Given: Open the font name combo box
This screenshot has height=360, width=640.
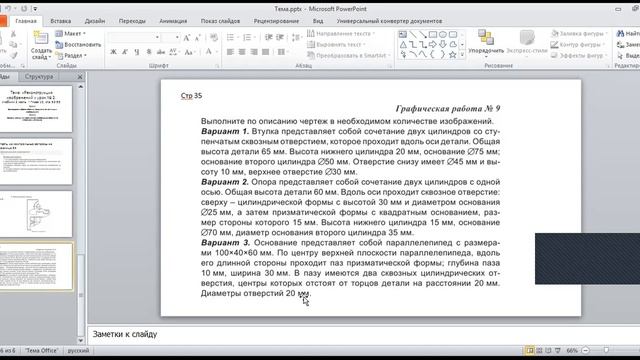Looking at the screenshot, I should pyautogui.click(x=134, y=38).
